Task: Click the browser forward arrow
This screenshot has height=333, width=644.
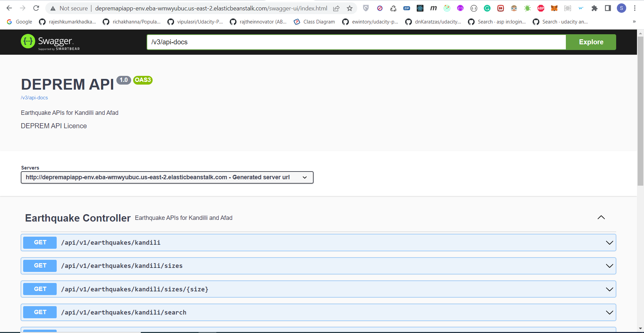Action: [23, 8]
